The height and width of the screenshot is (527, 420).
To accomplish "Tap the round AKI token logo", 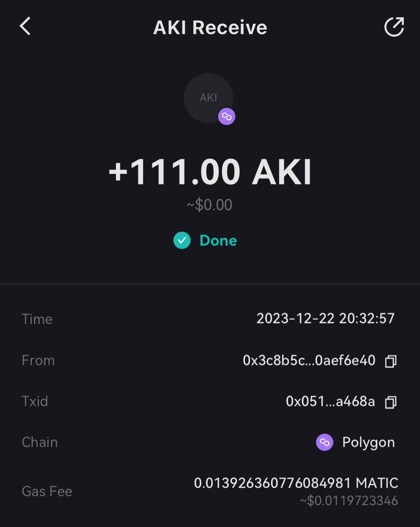I will pyautogui.click(x=208, y=98).
